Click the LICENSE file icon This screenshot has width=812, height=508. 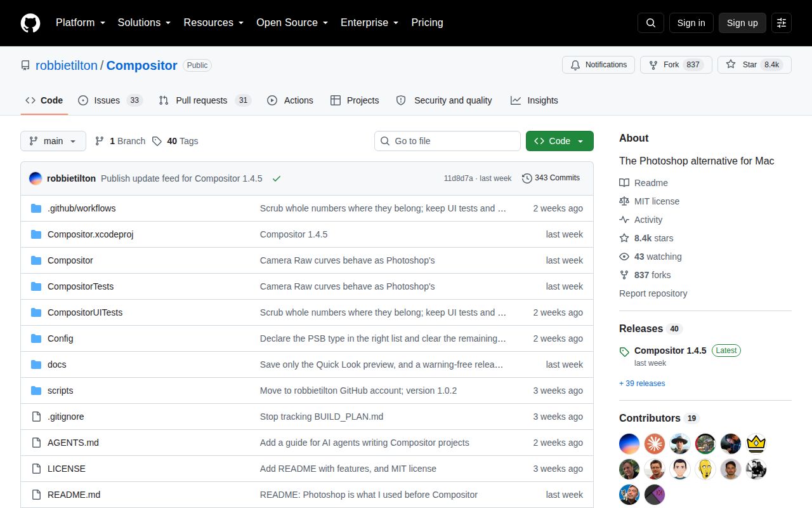click(x=36, y=469)
